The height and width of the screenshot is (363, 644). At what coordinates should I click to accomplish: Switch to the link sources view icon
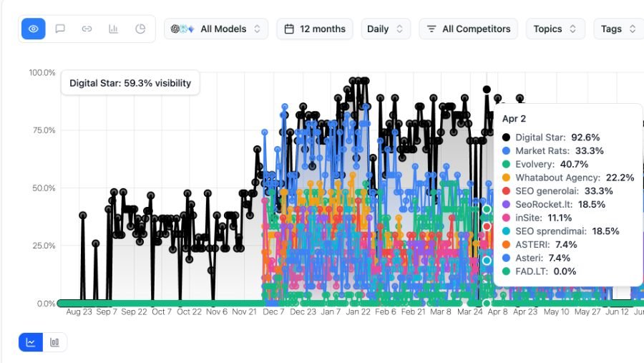[87, 29]
